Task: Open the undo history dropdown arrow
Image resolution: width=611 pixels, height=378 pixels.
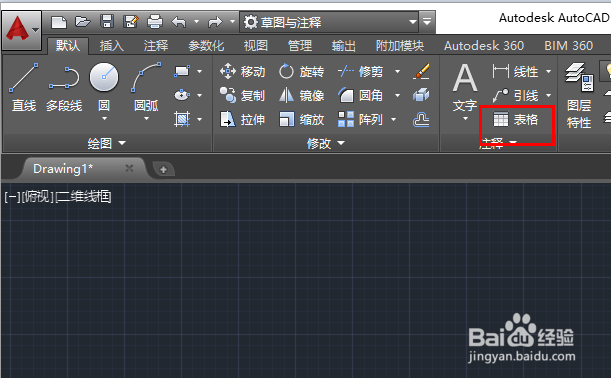Action: pos(196,21)
